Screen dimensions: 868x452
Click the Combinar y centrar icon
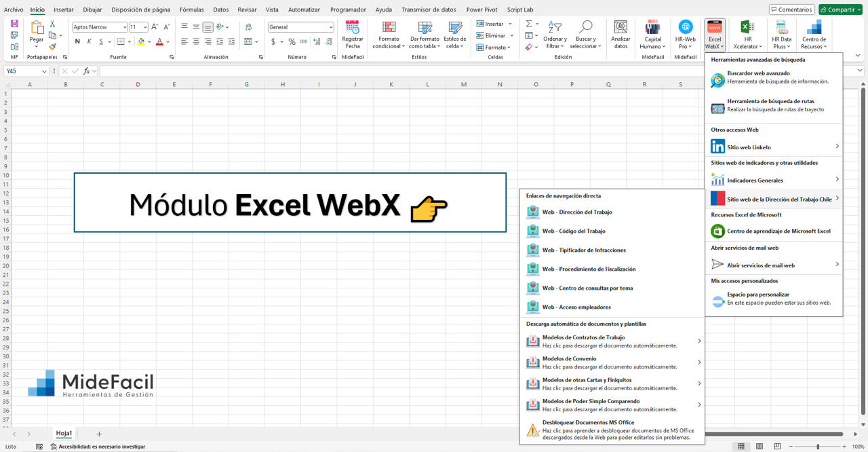pyautogui.click(x=248, y=41)
